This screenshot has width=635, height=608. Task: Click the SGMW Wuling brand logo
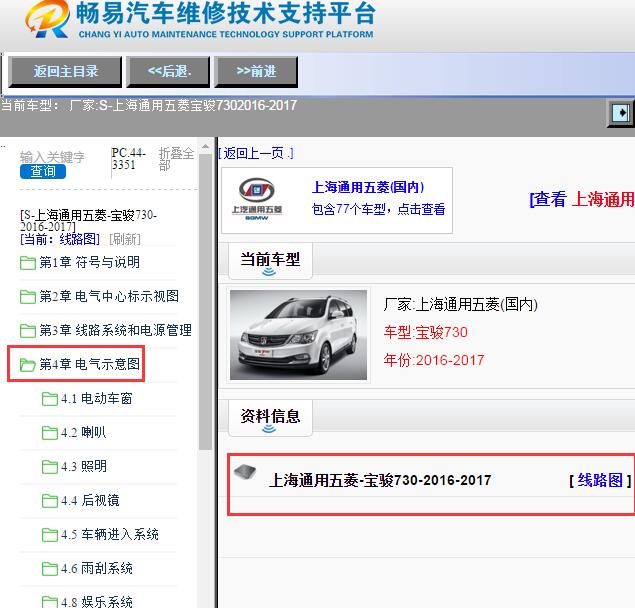[x=257, y=199]
